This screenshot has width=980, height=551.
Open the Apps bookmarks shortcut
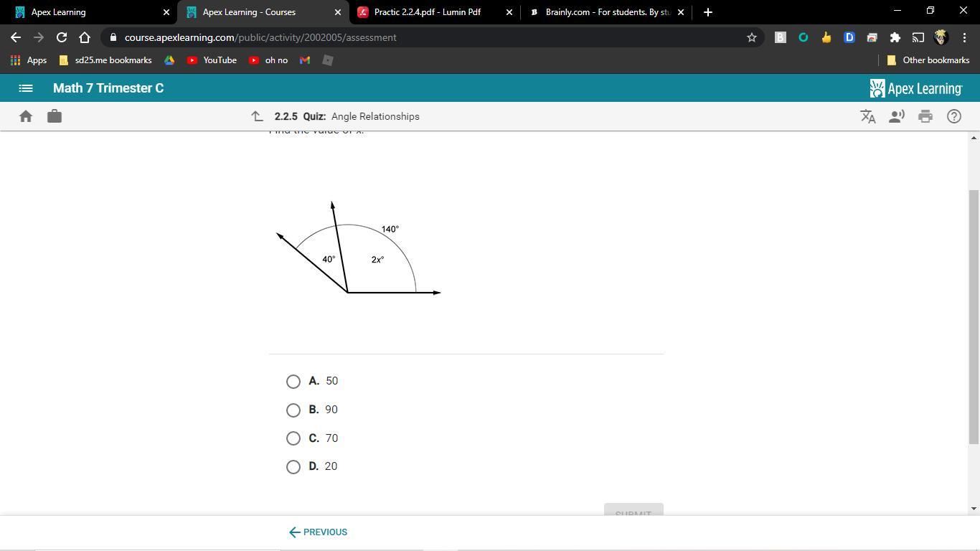point(29,60)
